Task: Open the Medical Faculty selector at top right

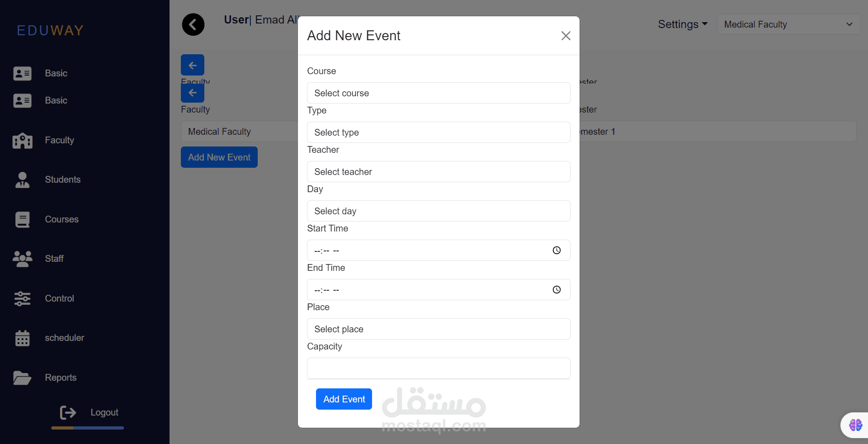Action: click(788, 24)
